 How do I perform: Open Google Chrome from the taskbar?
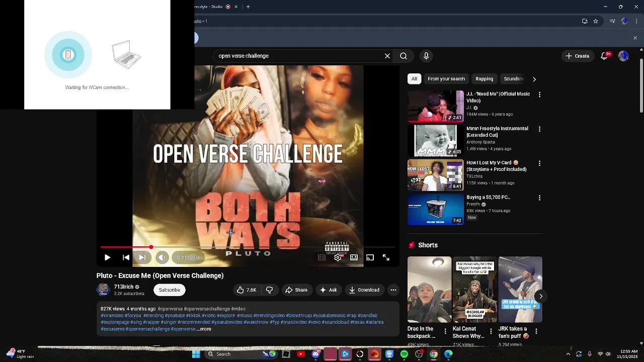pyautogui.click(x=434, y=354)
